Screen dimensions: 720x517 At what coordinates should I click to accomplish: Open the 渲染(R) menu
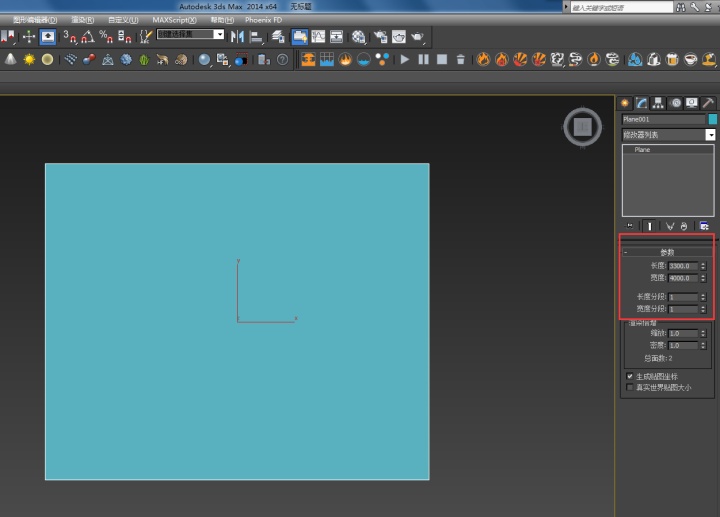pos(83,20)
